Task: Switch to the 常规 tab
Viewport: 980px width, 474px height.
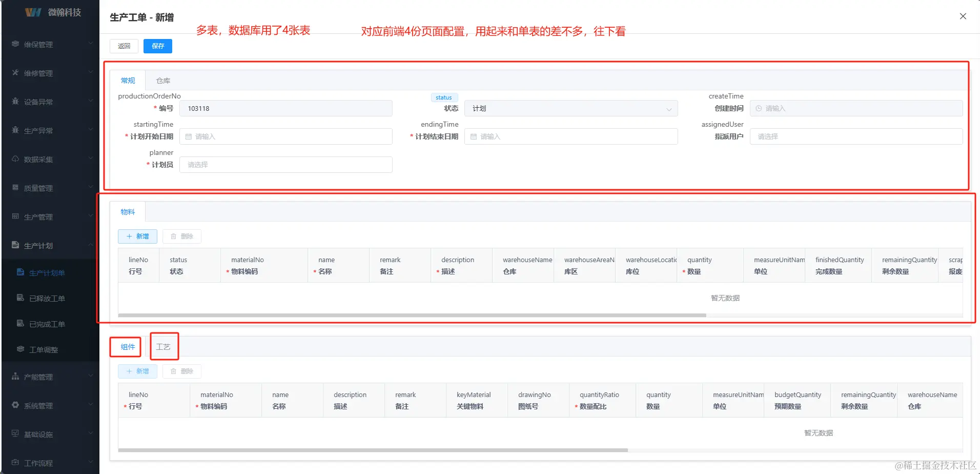Action: coord(128,81)
